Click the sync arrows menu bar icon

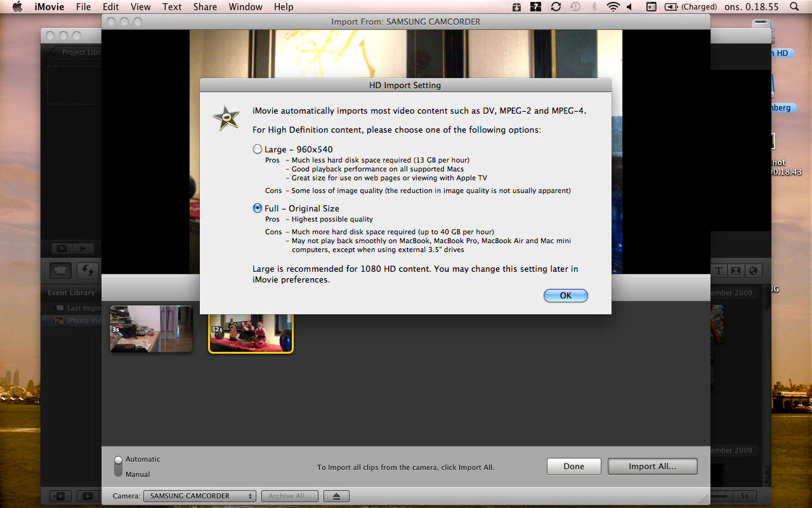coord(556,7)
